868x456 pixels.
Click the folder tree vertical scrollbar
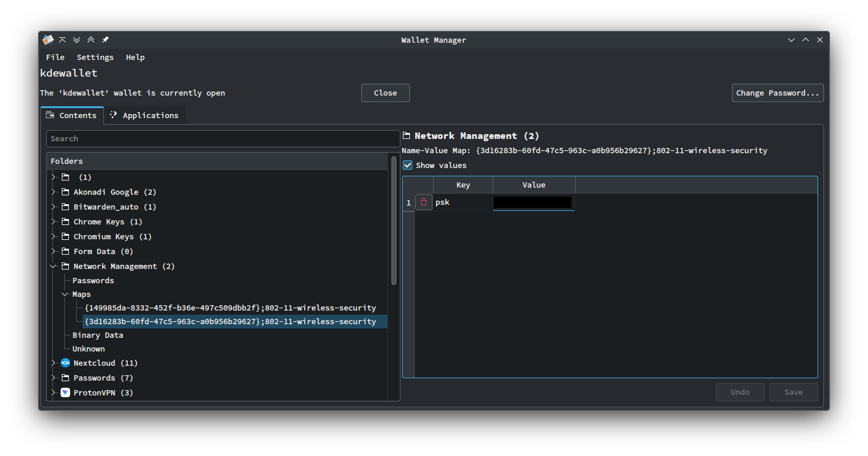click(x=393, y=220)
